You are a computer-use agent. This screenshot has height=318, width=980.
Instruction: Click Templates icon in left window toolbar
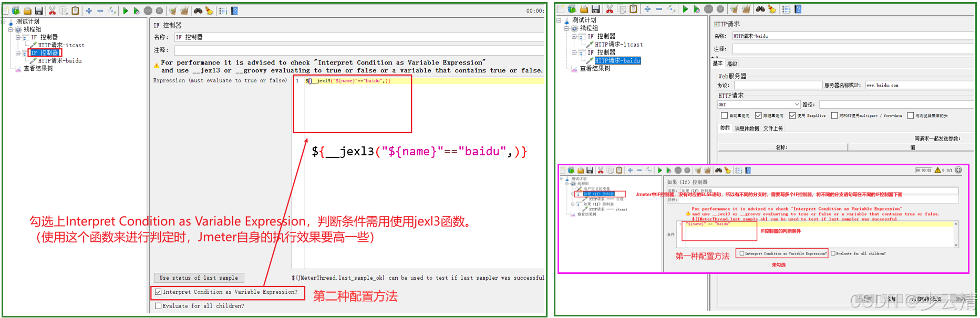[16, 10]
